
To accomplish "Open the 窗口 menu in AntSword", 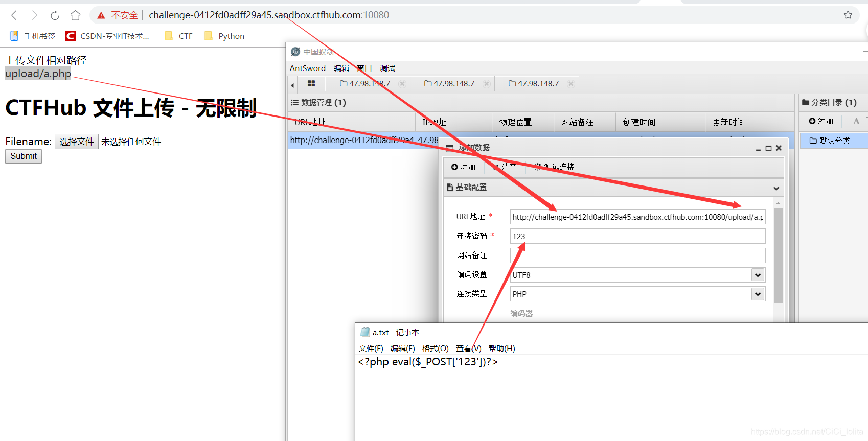I will [364, 68].
